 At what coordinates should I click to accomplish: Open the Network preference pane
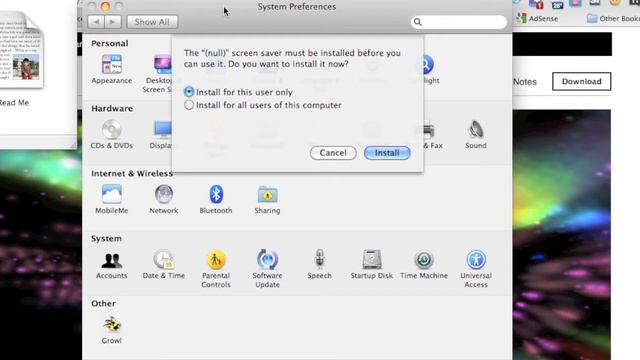coord(164,199)
